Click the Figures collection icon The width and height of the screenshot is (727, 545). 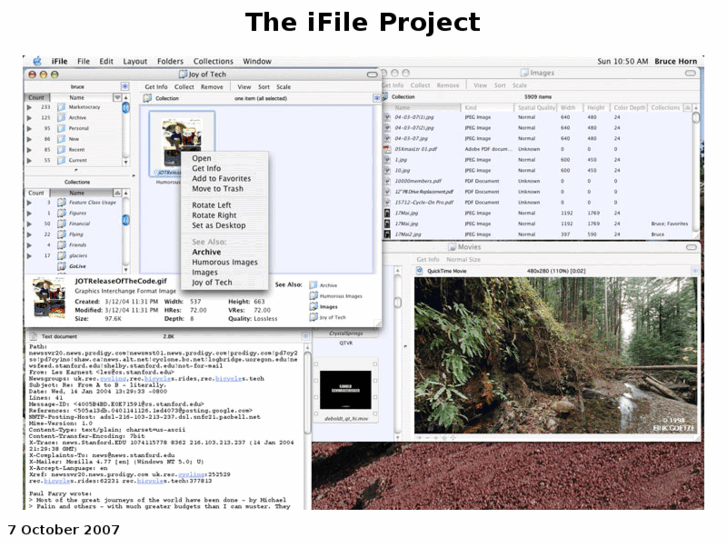tap(61, 213)
